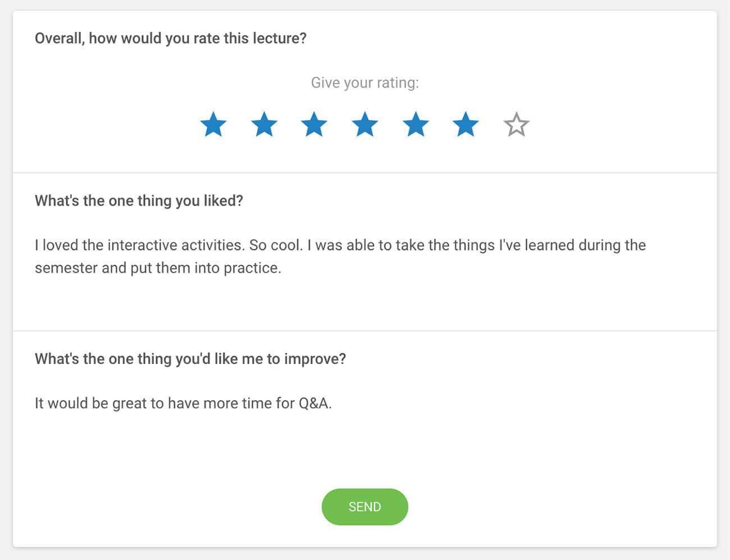This screenshot has height=560, width=730.
Task: Select the first rating star
Action: click(x=213, y=125)
